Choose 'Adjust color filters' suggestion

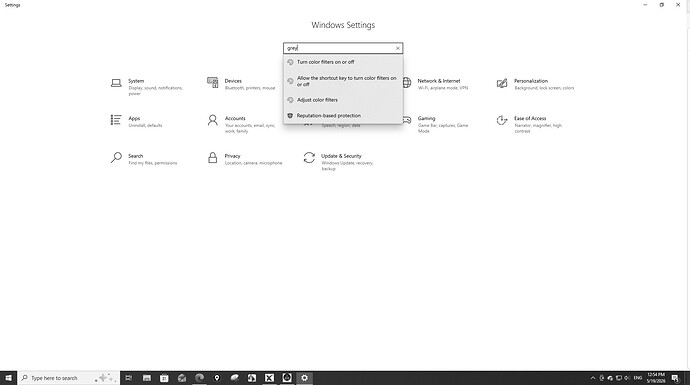343,100
